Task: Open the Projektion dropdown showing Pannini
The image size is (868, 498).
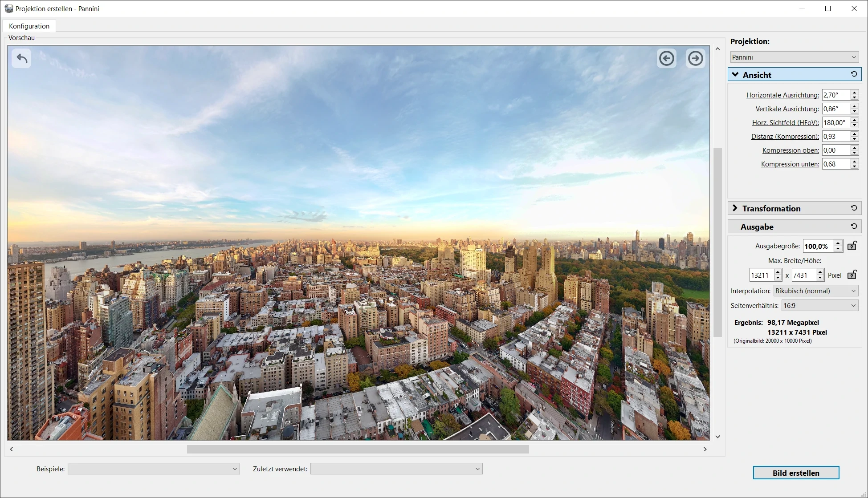Action: (x=795, y=57)
